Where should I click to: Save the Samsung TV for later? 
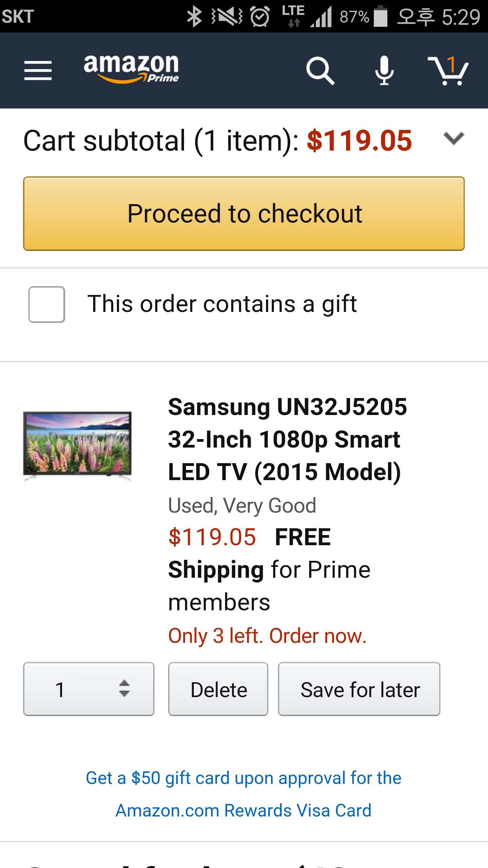coord(359,689)
